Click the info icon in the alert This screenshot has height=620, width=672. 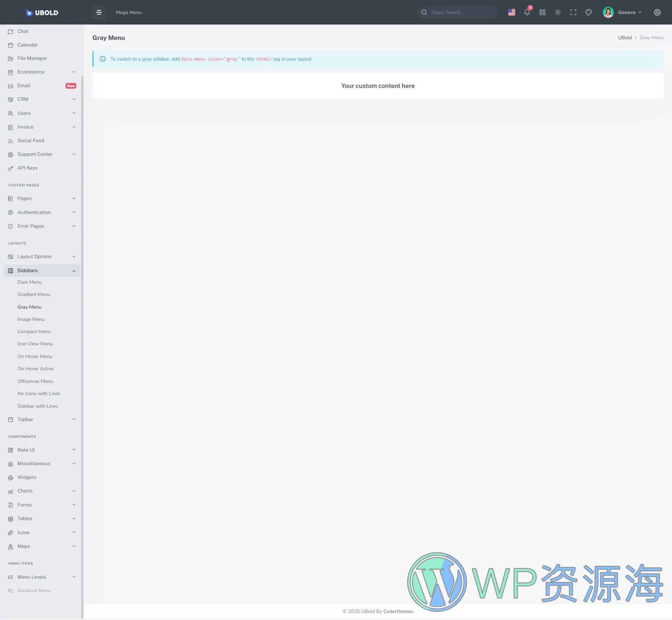[x=103, y=59]
